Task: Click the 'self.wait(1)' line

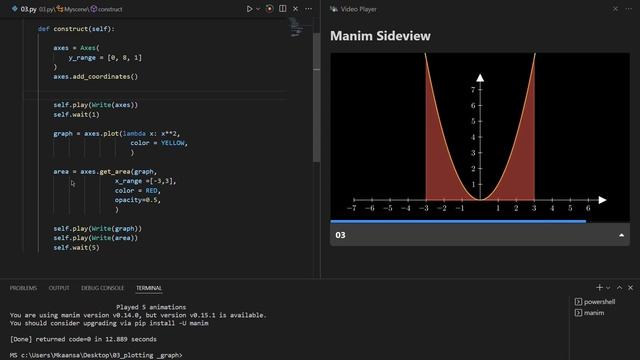Action: tap(76, 114)
